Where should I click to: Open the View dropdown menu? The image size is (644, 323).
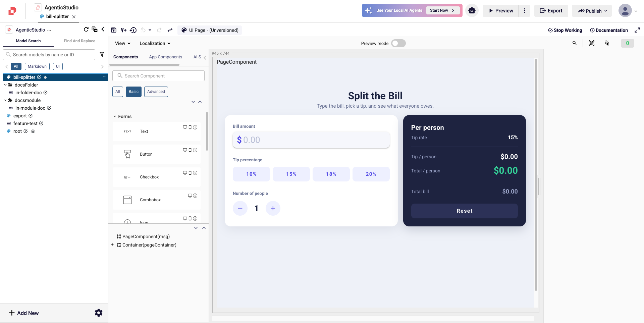tap(122, 43)
